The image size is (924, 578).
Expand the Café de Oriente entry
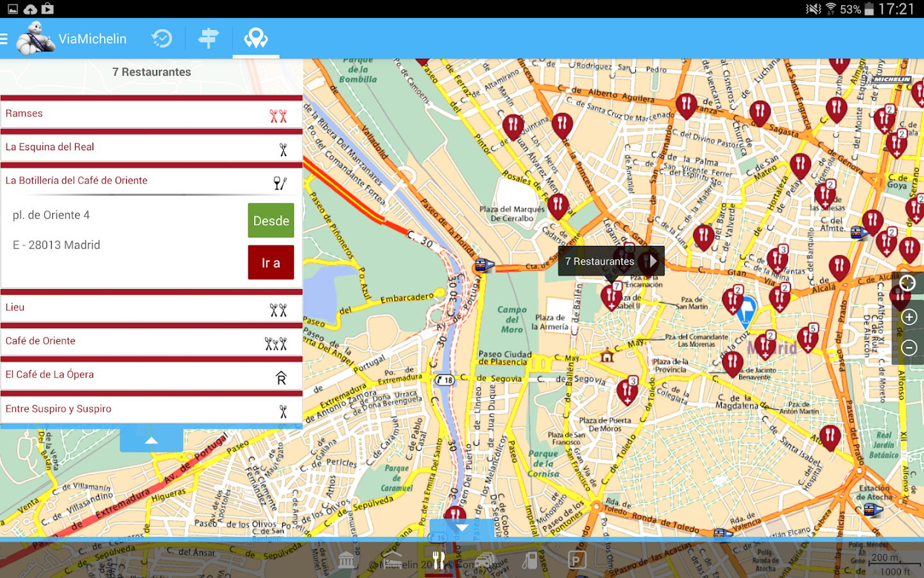pos(151,342)
